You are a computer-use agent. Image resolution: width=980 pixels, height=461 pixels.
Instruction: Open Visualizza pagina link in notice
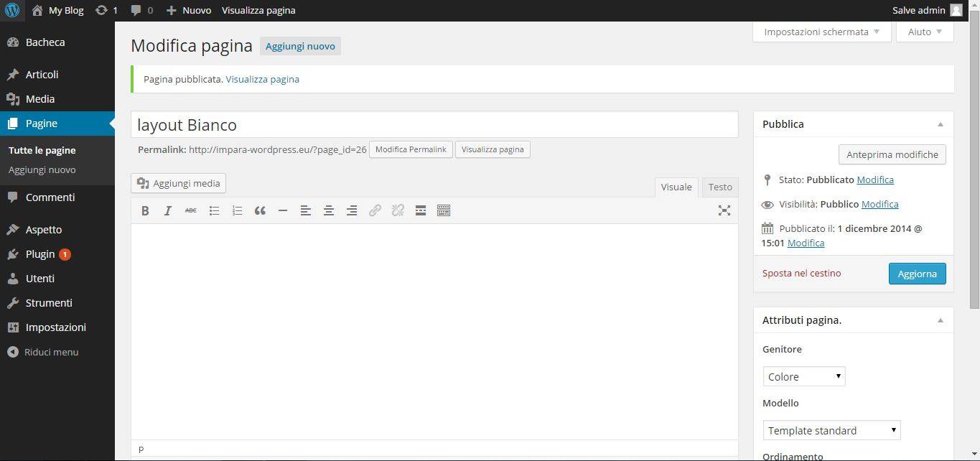click(263, 79)
